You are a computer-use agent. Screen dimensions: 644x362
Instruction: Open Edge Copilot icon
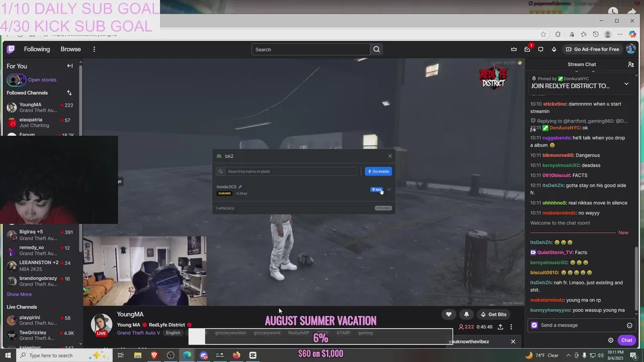tap(633, 34)
